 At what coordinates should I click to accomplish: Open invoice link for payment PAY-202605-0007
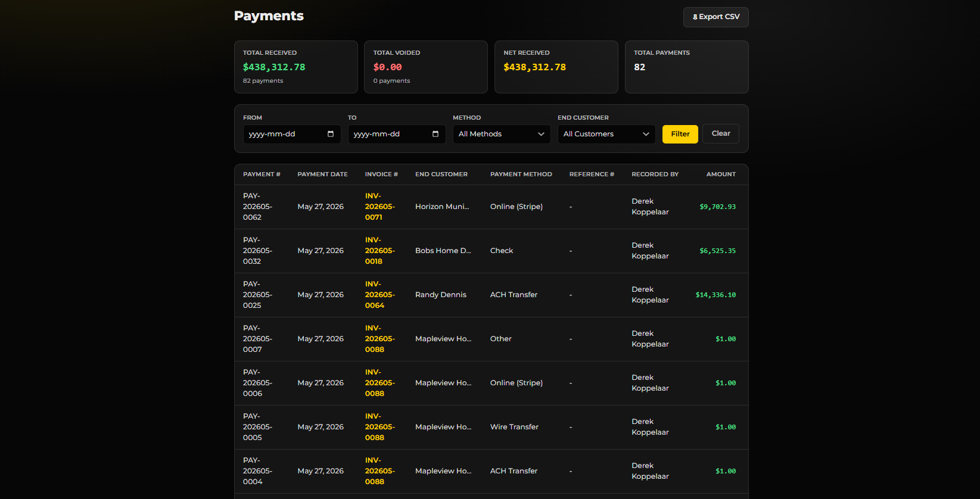[379, 339]
